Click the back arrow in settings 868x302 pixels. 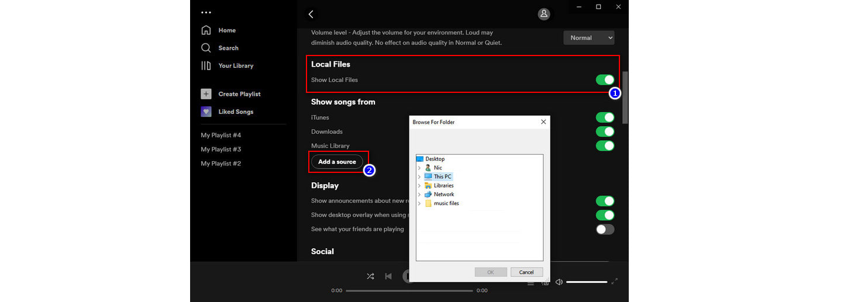tap(311, 15)
